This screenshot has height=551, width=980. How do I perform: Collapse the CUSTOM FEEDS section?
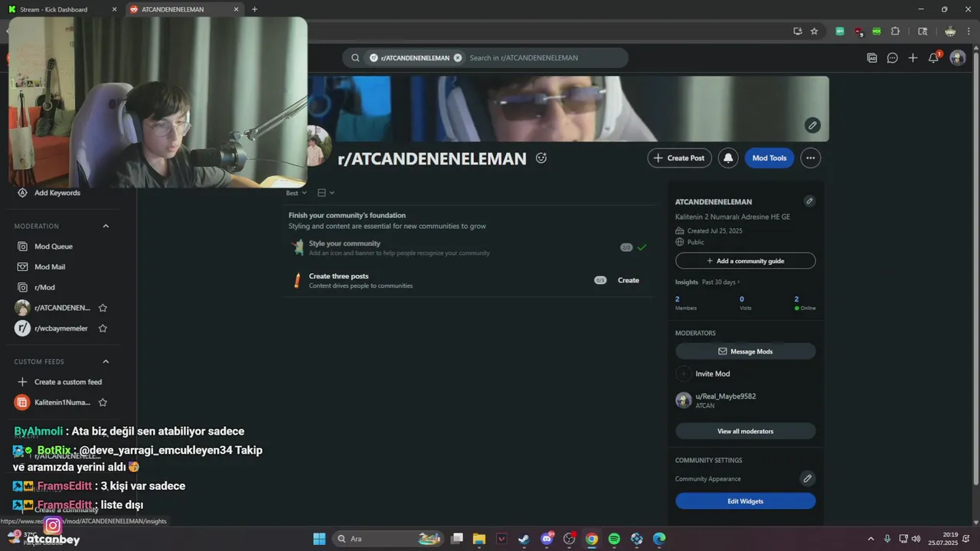click(x=106, y=361)
